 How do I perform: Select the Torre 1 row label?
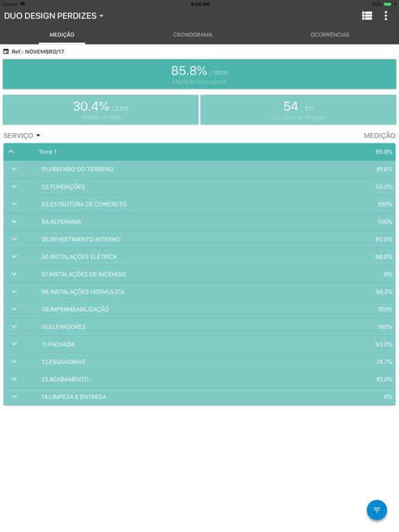pyautogui.click(x=48, y=152)
